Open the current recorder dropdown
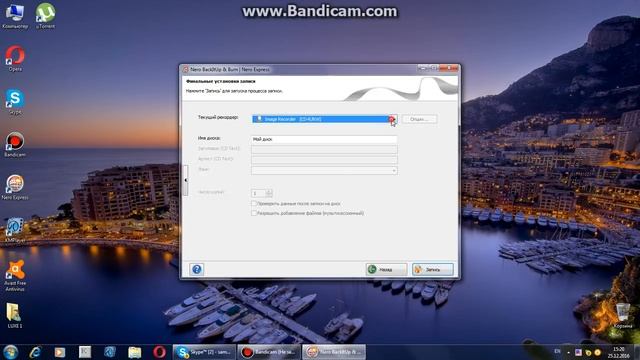Image resolution: width=640 pixels, height=360 pixels. tap(324, 119)
